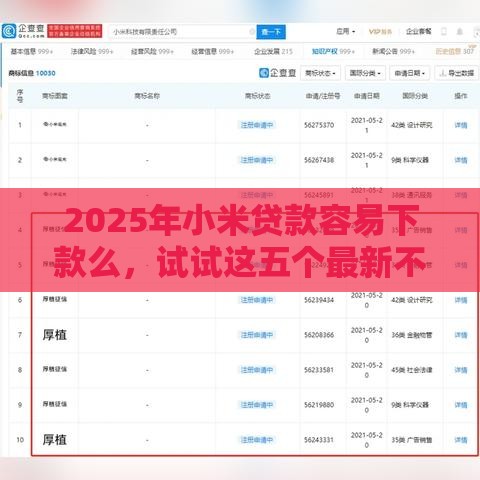Open the 历史信息 307 tab
Image resolution: width=480 pixels, height=480 pixels.
point(454,51)
